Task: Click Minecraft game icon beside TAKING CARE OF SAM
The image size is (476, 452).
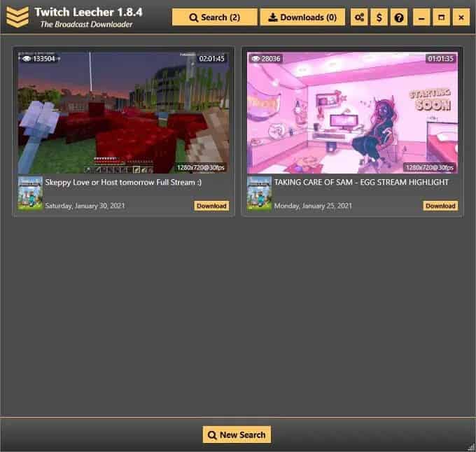Action: pyautogui.click(x=259, y=194)
